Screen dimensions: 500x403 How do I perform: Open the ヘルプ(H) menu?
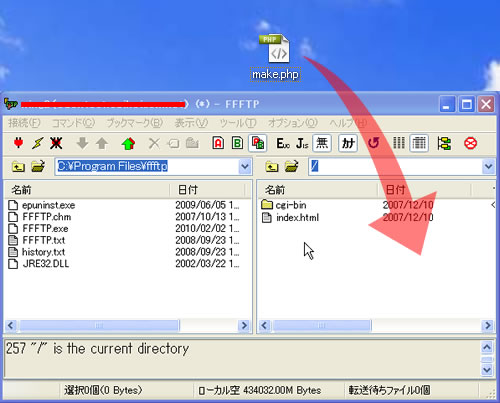tap(348, 123)
